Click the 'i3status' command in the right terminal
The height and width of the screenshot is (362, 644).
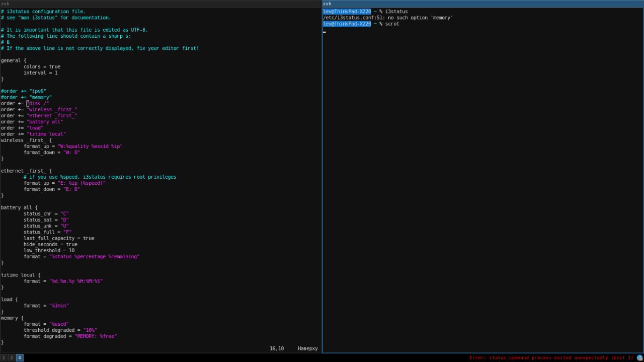[x=396, y=12]
